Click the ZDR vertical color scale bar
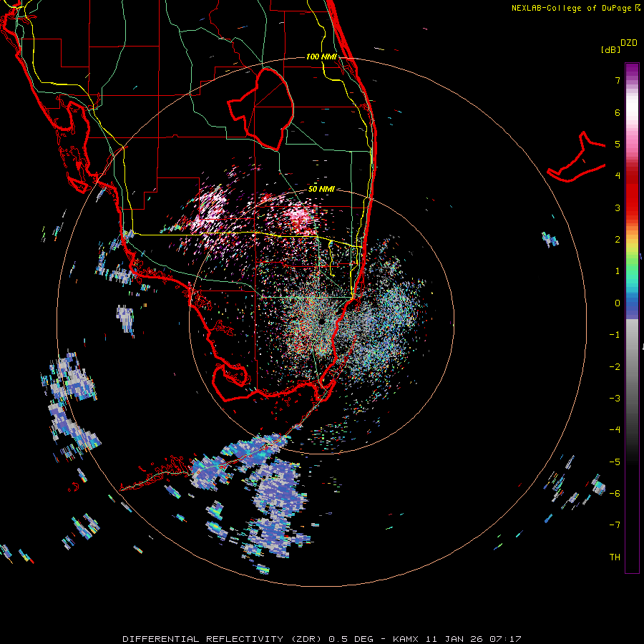Screen dimensions: 644x644 point(632,318)
